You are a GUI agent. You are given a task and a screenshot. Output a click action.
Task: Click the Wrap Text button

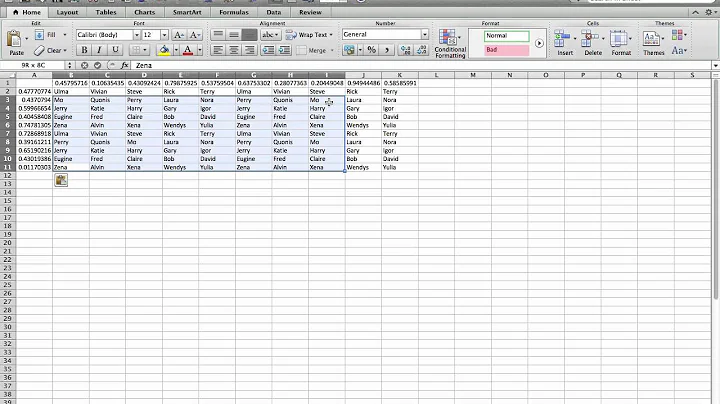click(x=310, y=34)
